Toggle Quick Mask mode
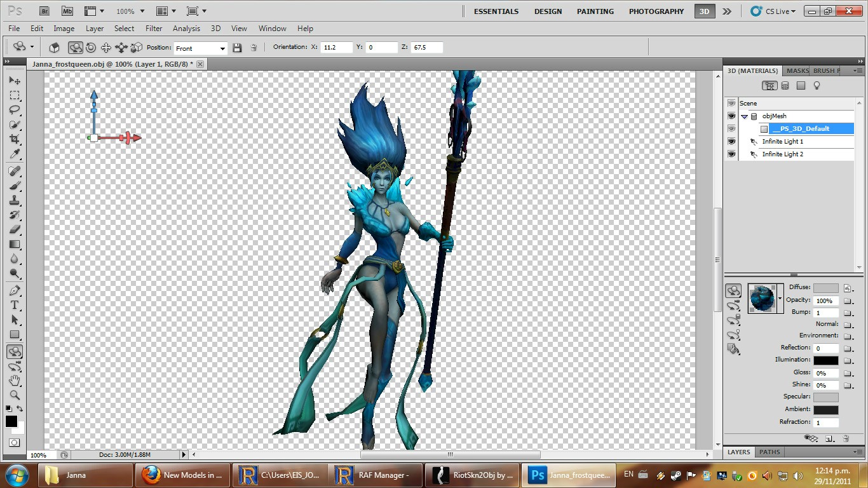868x488 pixels. pos(14,442)
